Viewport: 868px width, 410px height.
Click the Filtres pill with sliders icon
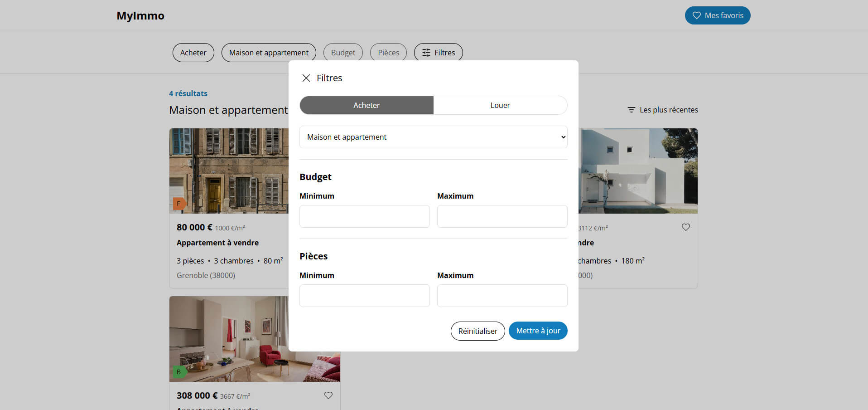pyautogui.click(x=439, y=53)
